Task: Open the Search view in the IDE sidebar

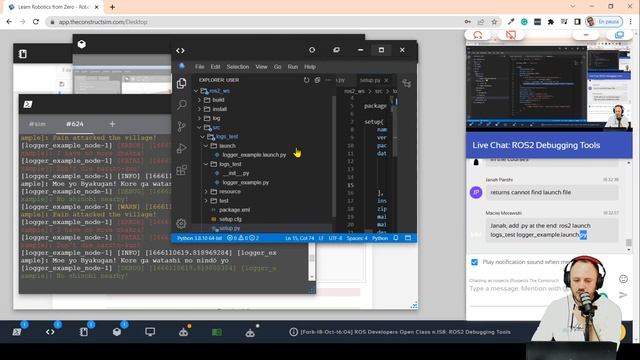Action: pyautogui.click(x=182, y=104)
